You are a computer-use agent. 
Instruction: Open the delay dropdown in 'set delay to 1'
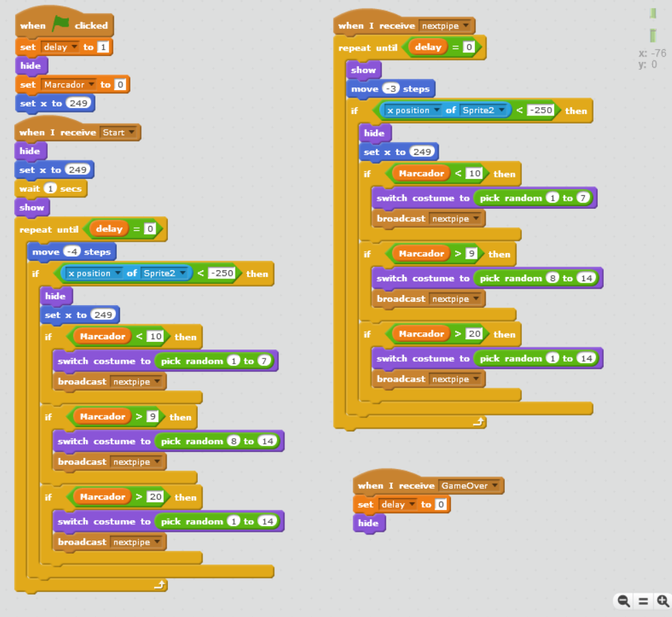pyautogui.click(x=75, y=47)
